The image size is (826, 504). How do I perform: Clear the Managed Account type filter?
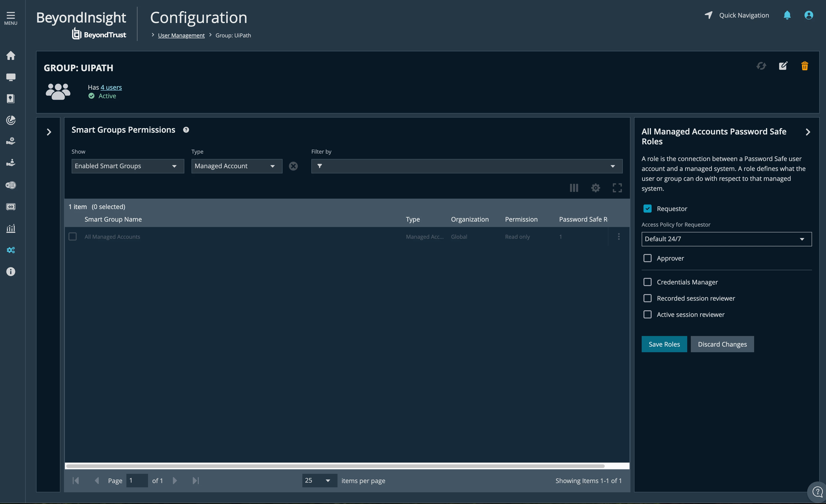tap(293, 166)
